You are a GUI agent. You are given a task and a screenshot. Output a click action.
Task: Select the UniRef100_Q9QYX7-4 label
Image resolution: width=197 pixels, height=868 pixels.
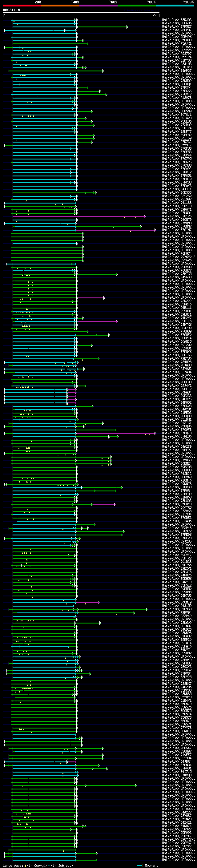pos(179,842)
